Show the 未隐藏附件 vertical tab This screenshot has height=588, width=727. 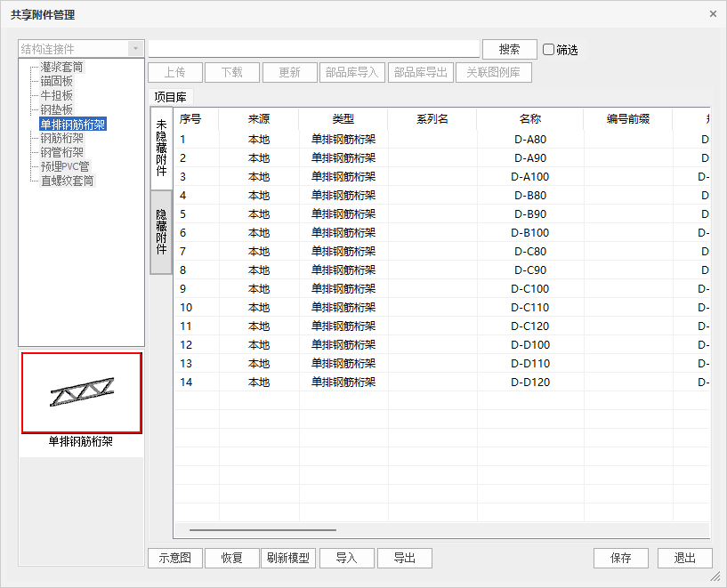tap(161, 148)
